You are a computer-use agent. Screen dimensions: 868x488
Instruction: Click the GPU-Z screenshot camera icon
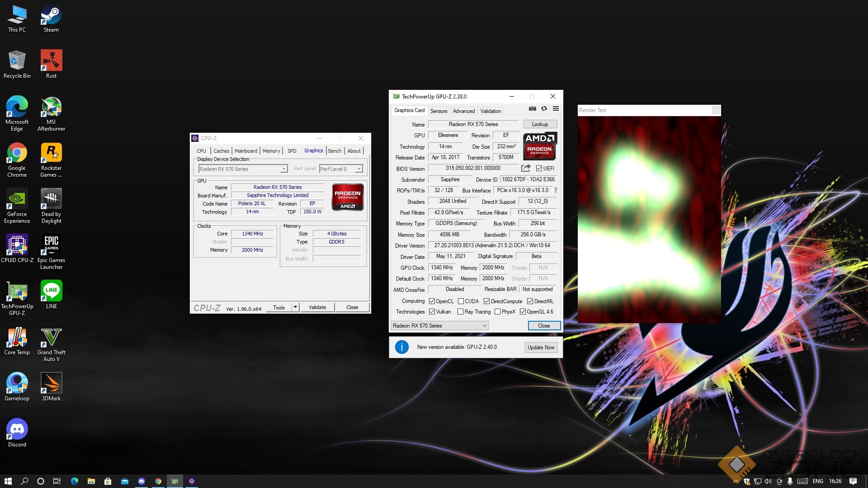click(533, 108)
